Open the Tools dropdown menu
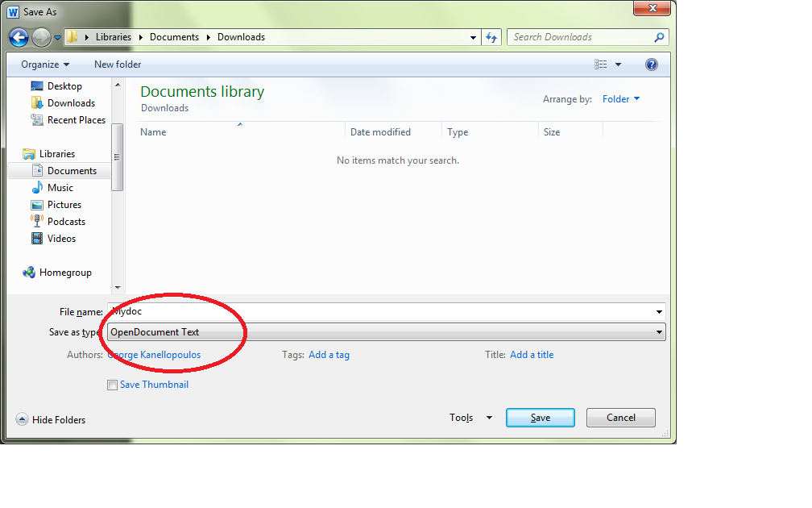The width and height of the screenshot is (812, 508). [x=470, y=418]
